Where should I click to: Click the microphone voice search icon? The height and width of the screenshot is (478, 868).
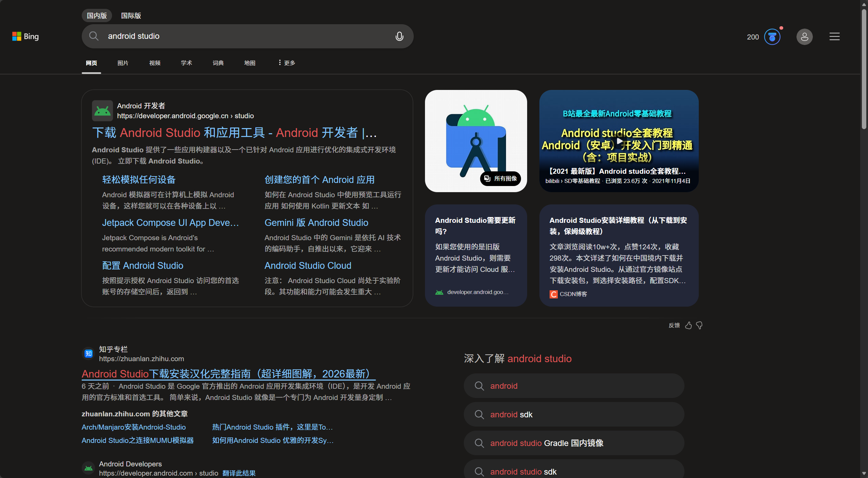coord(399,36)
